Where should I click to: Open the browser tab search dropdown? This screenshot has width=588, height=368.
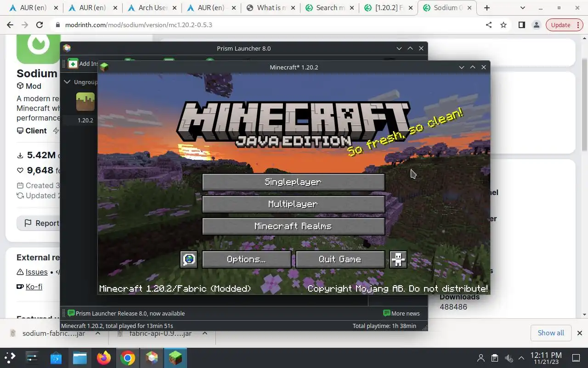coord(523,8)
